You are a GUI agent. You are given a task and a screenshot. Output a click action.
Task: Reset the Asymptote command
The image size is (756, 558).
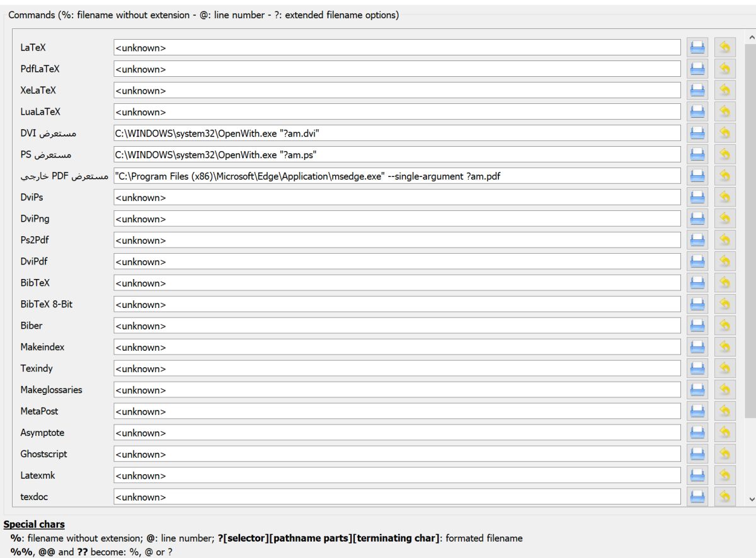tap(725, 433)
